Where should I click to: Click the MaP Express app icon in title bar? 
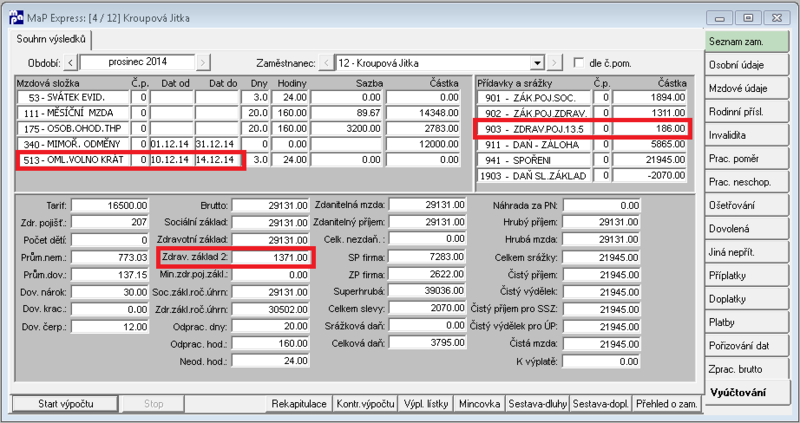16,18
